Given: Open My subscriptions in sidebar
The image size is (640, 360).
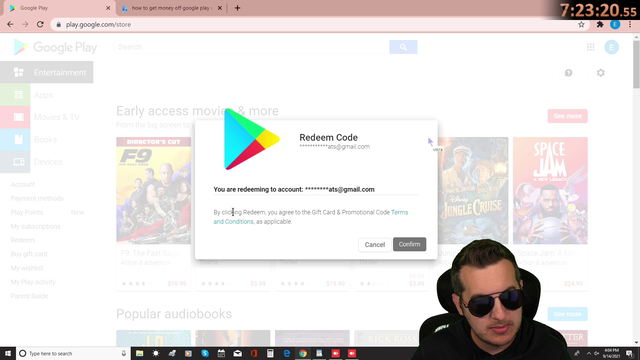Looking at the screenshot, I should 36,226.
